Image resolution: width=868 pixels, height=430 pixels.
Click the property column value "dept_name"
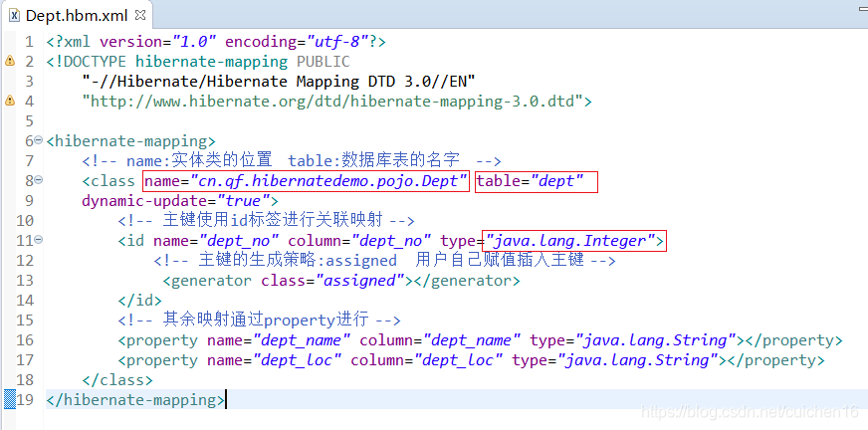(471, 340)
